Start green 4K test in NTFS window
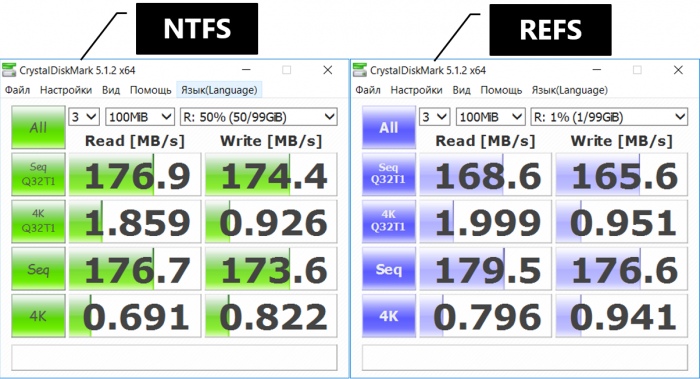Screen dimensions: 700x379 [38, 316]
